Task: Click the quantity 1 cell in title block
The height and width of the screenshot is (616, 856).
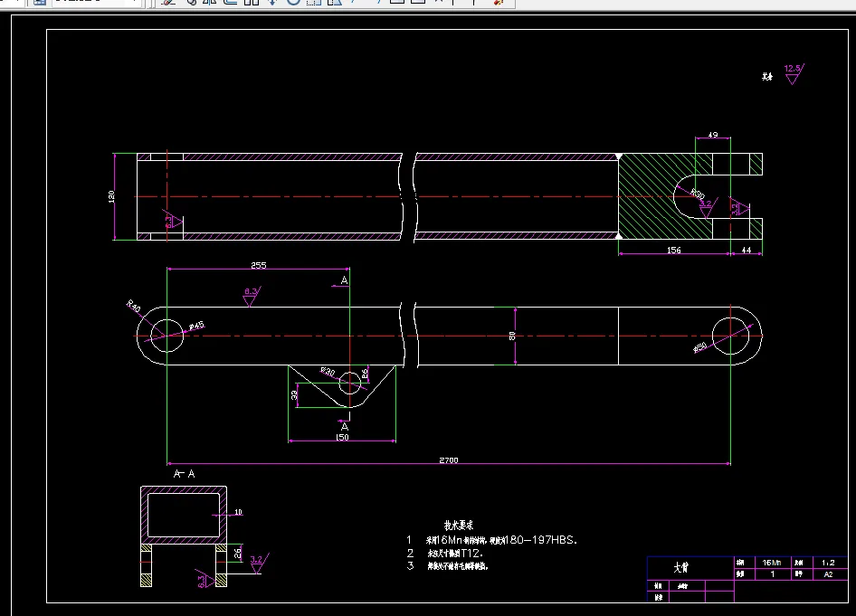Action: 771,574
